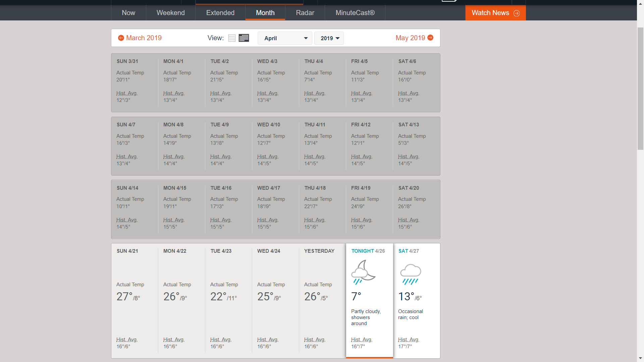Click the March 2019 back arrow icon
The width and height of the screenshot is (644, 362).
pyautogui.click(x=121, y=38)
